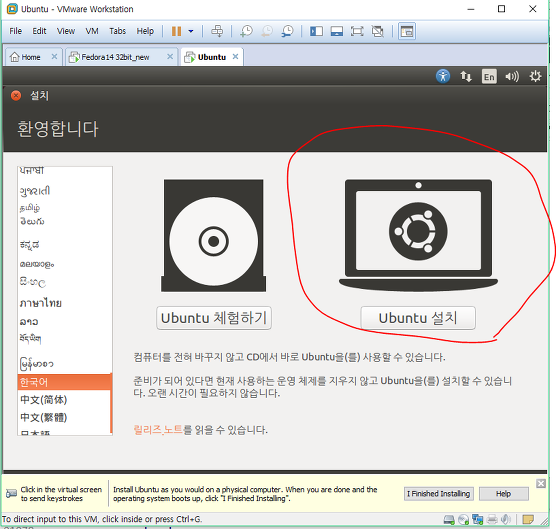
Task: Select 中文(繁體) language
Action: click(44, 417)
